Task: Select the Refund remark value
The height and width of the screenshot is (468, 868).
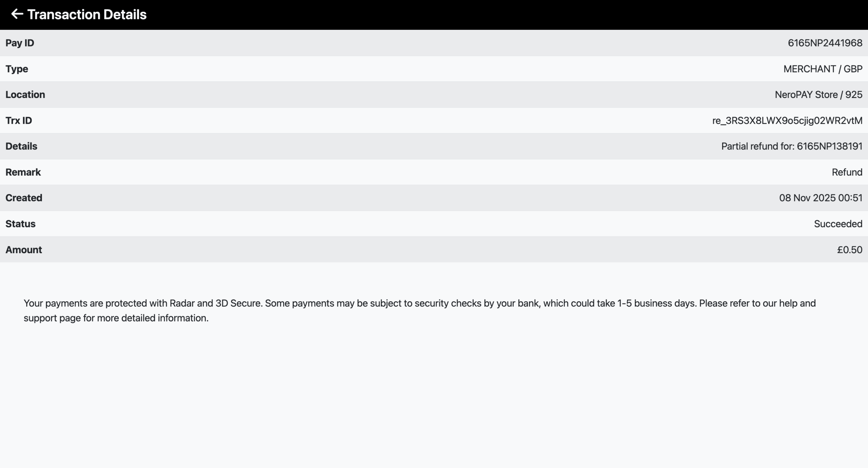Action: [847, 172]
